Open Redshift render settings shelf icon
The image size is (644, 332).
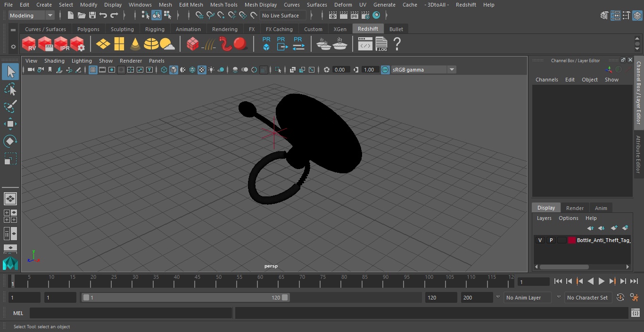(77, 44)
